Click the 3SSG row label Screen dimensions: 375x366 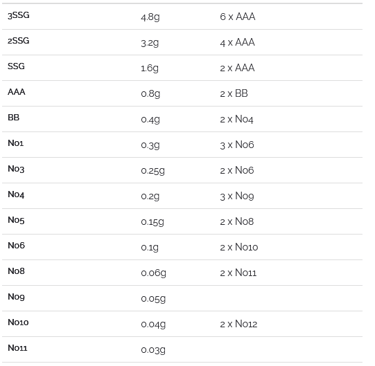pos(18,15)
